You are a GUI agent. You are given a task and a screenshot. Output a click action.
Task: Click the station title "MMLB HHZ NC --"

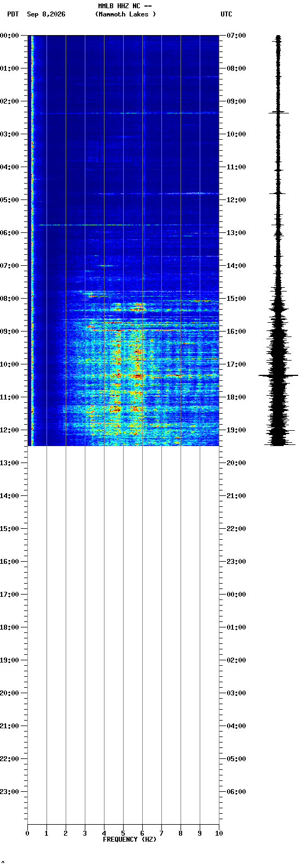coord(125,6)
